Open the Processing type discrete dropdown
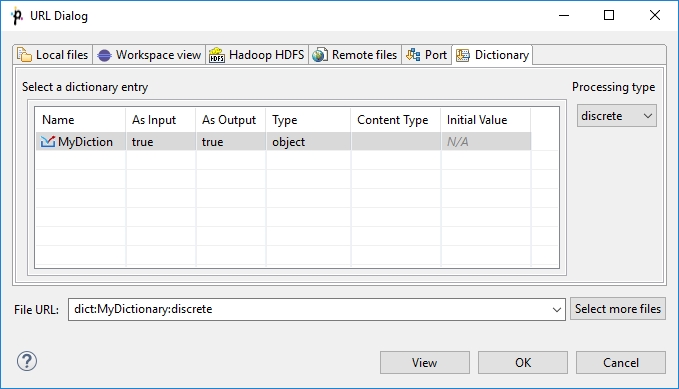The height and width of the screenshot is (389, 679). [617, 116]
